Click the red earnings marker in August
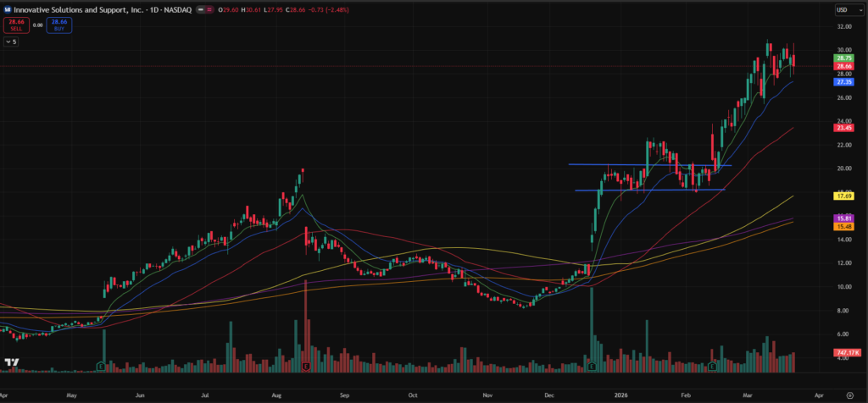Image resolution: width=868 pixels, height=403 pixels. [305, 367]
